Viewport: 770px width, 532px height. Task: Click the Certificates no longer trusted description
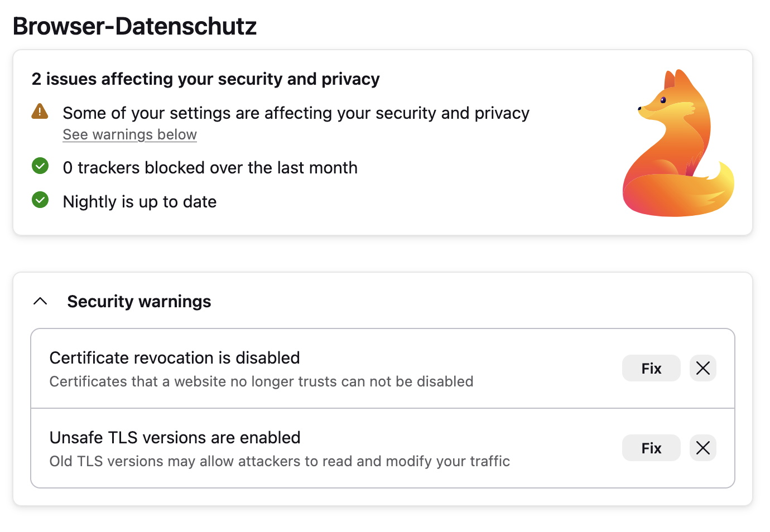point(261,381)
